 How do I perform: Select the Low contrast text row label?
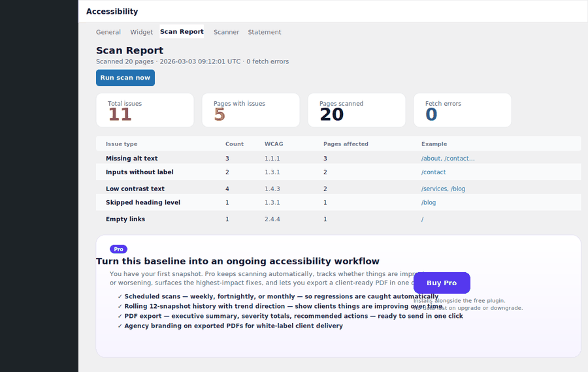coord(135,189)
